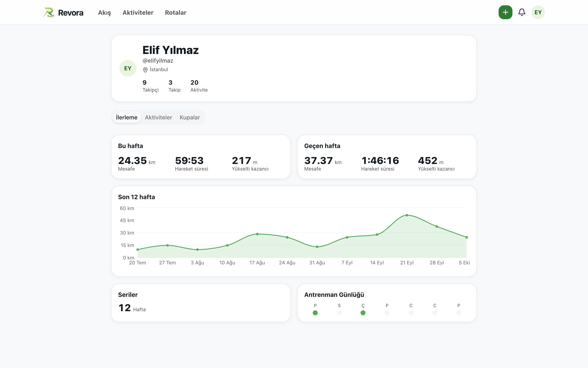Click the 12 Hafta streak value
This screenshot has height=368, width=588.
point(132,308)
